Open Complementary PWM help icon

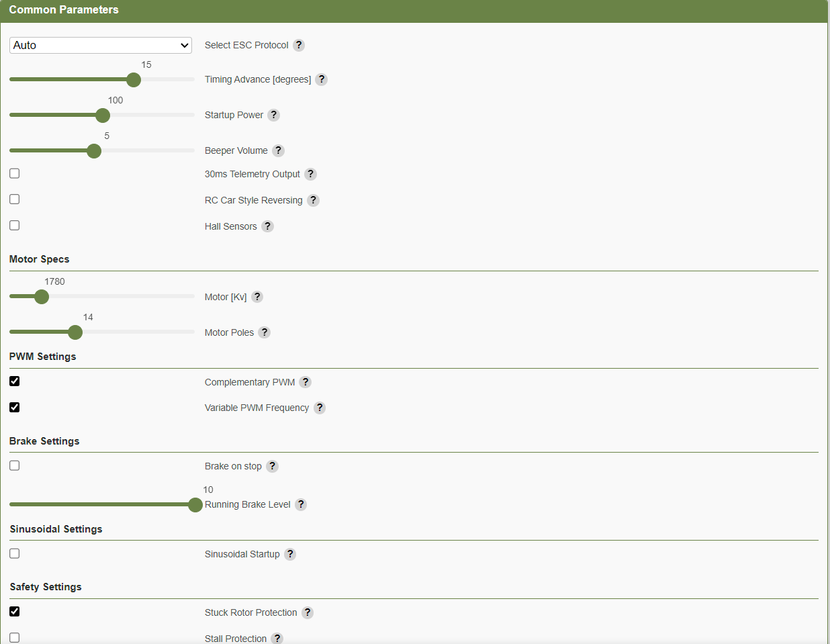tap(306, 382)
